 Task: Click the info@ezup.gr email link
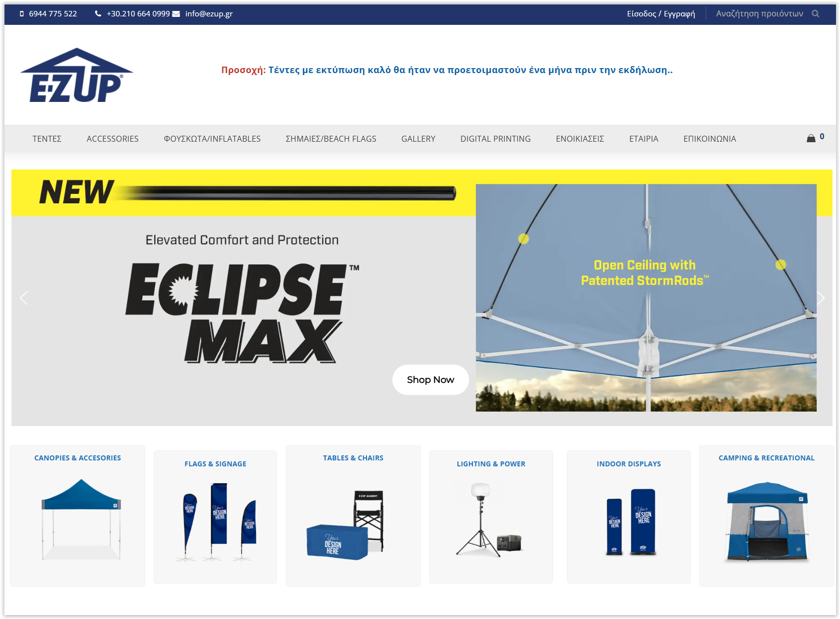[x=209, y=14]
